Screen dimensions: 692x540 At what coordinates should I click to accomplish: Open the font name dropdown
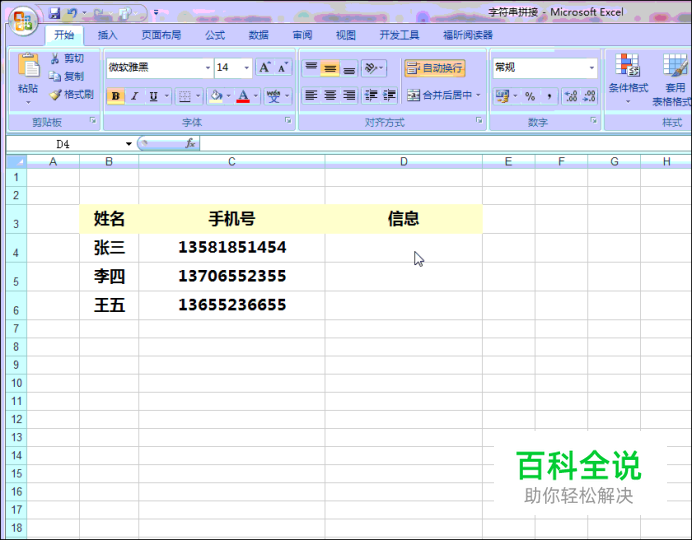coord(207,68)
